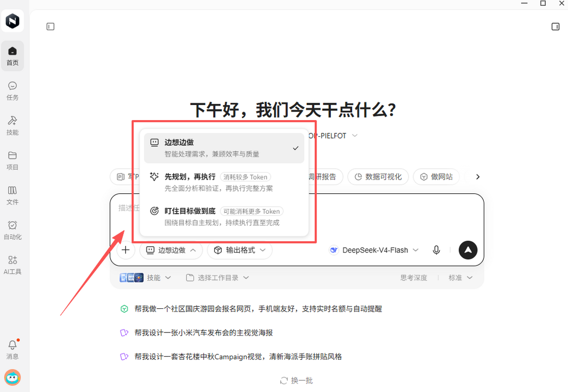Open the 任务 tasks sidebar item
Screen dimensions: 568x392
click(x=12, y=91)
